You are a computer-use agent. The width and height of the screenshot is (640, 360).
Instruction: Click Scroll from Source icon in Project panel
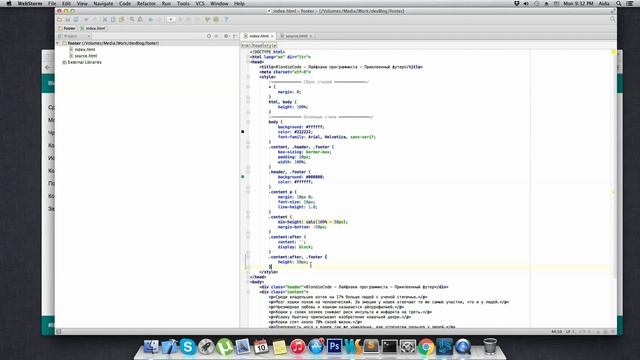[x=209, y=36]
